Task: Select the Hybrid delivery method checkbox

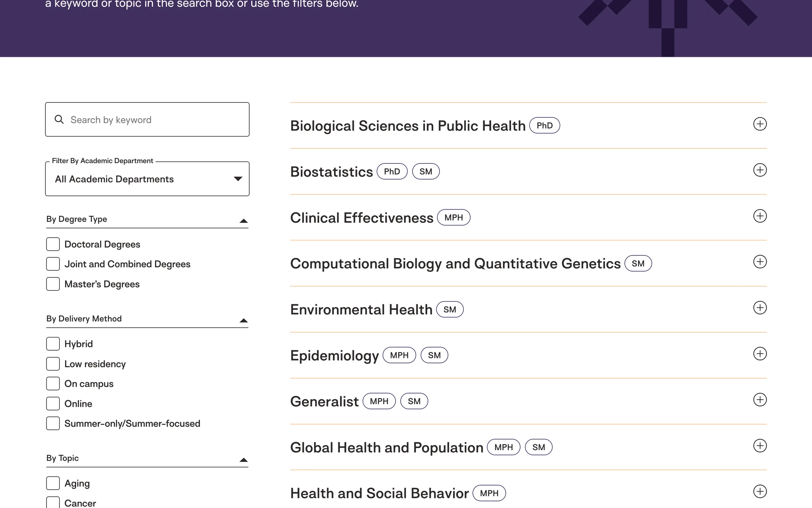Action: click(x=53, y=344)
